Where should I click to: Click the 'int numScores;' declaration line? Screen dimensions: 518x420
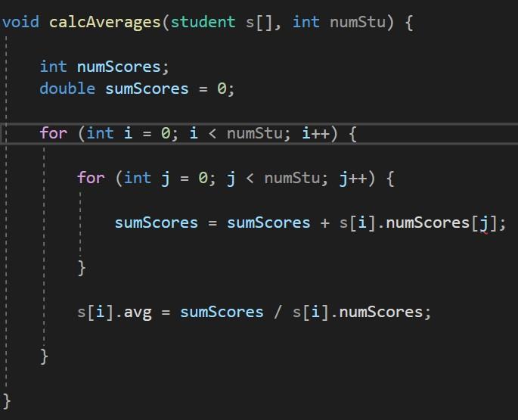click(x=104, y=67)
